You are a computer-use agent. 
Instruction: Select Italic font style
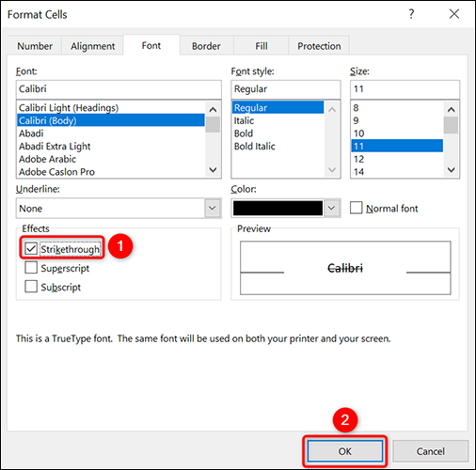coord(278,120)
